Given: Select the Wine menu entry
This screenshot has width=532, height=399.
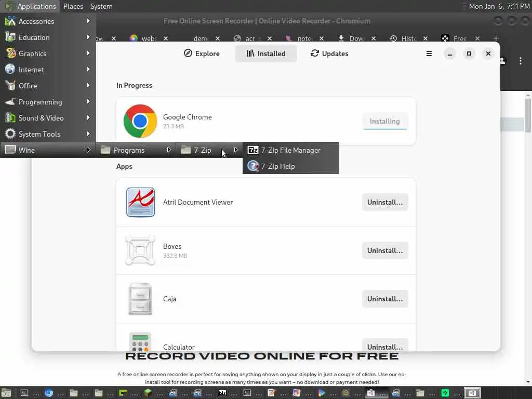Looking at the screenshot, I should [48, 150].
